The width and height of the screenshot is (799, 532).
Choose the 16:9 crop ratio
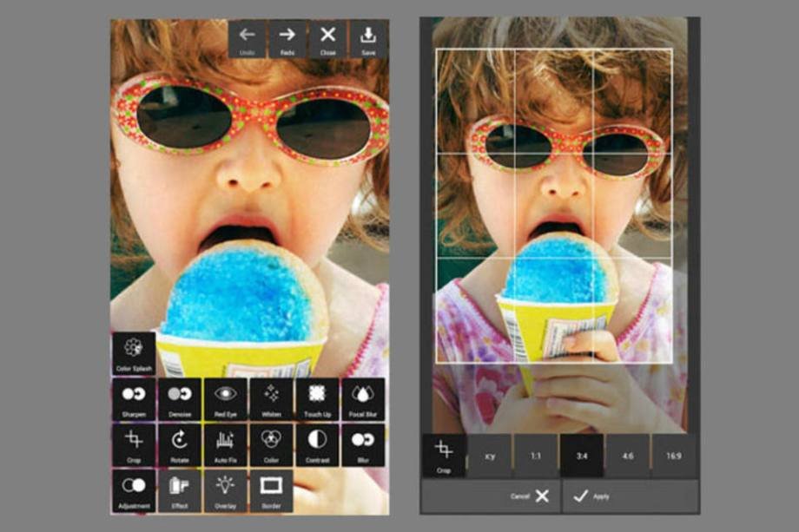pos(673,455)
